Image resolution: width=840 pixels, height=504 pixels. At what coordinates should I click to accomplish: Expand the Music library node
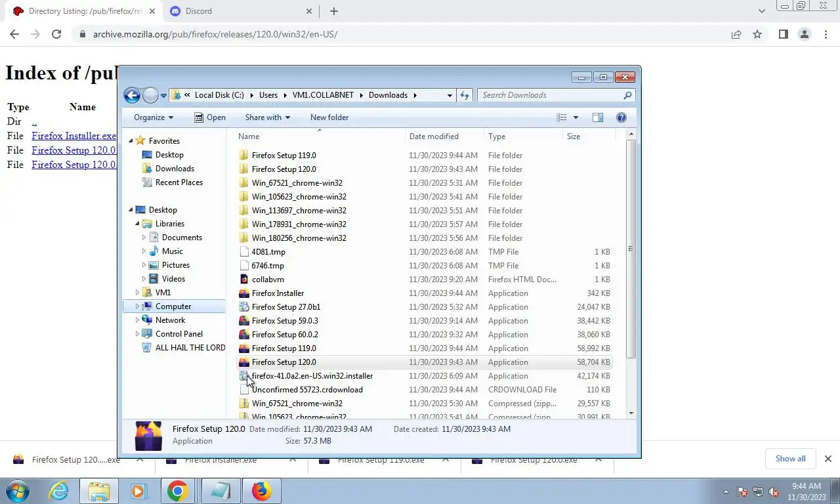click(144, 251)
